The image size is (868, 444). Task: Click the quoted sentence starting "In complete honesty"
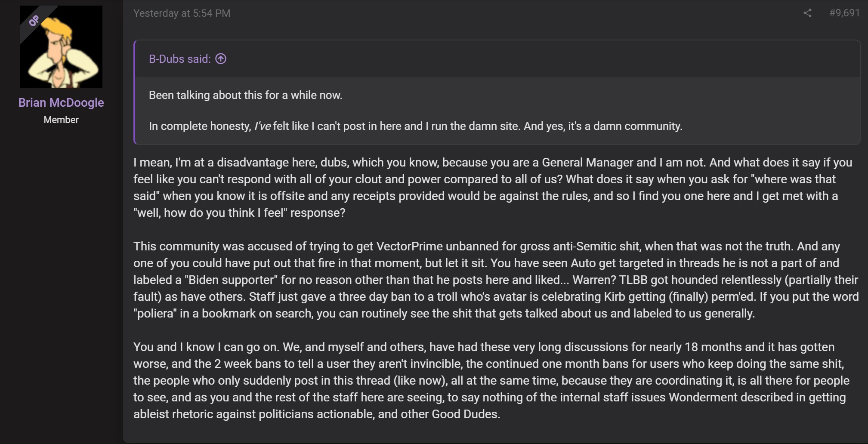416,126
